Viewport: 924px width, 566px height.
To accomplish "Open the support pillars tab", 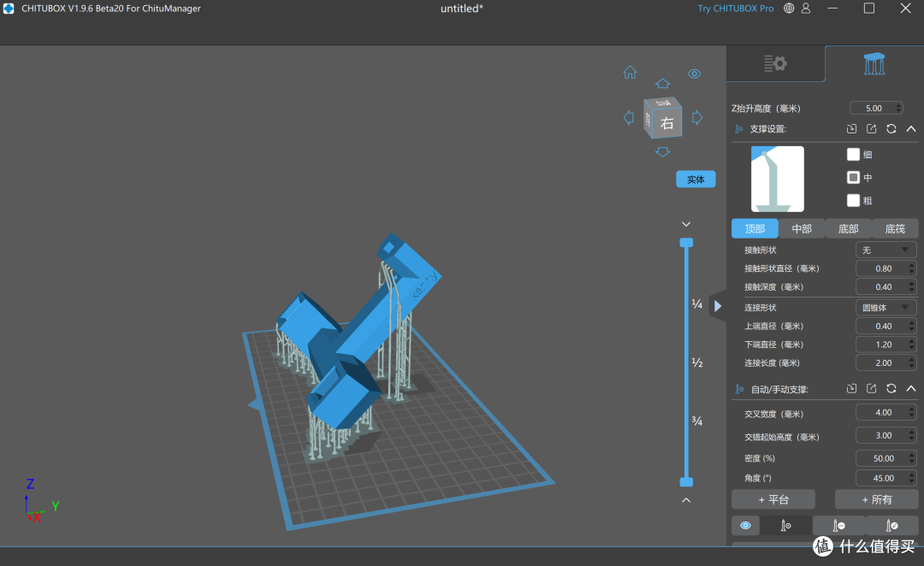I will 874,63.
